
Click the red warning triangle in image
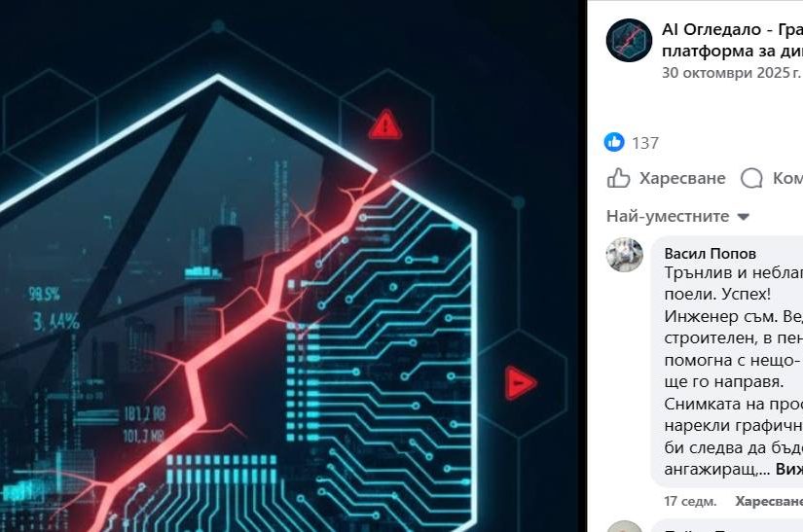(x=385, y=124)
